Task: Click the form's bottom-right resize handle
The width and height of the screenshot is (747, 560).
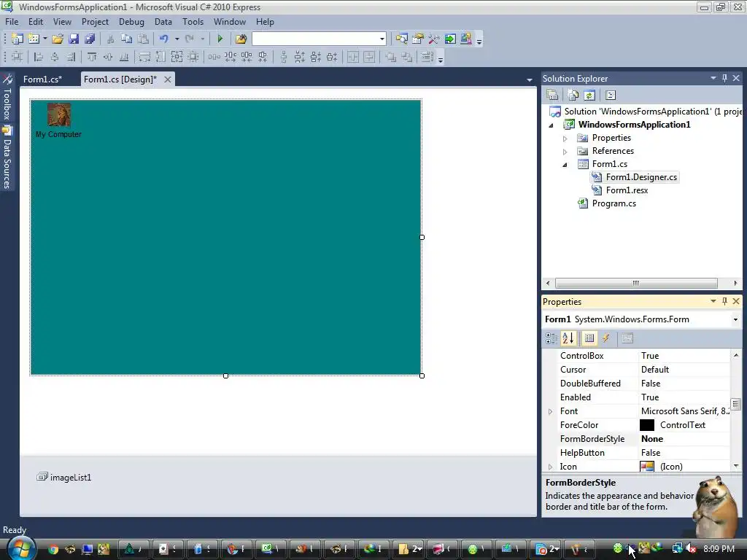Action: 422,376
